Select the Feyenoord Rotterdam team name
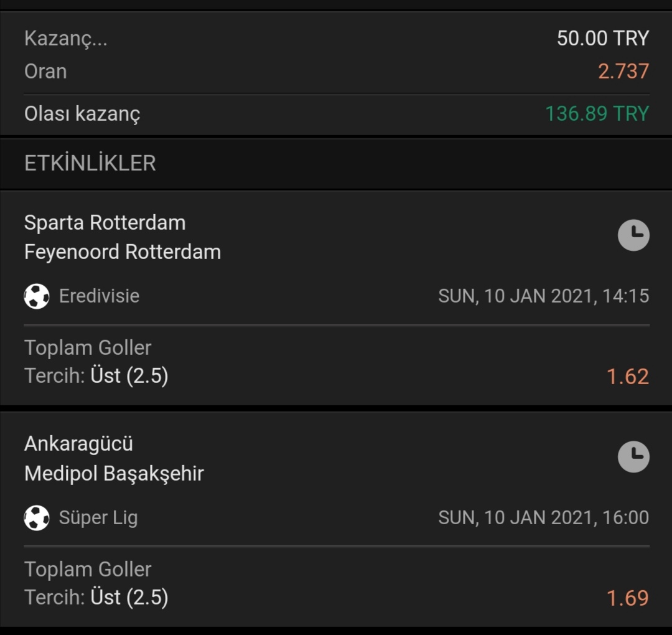Screen dimensions: 672x635 123,252
